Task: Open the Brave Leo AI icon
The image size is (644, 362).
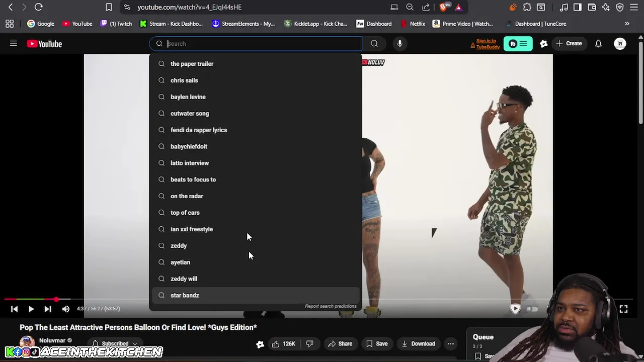Action: click(x=606, y=7)
